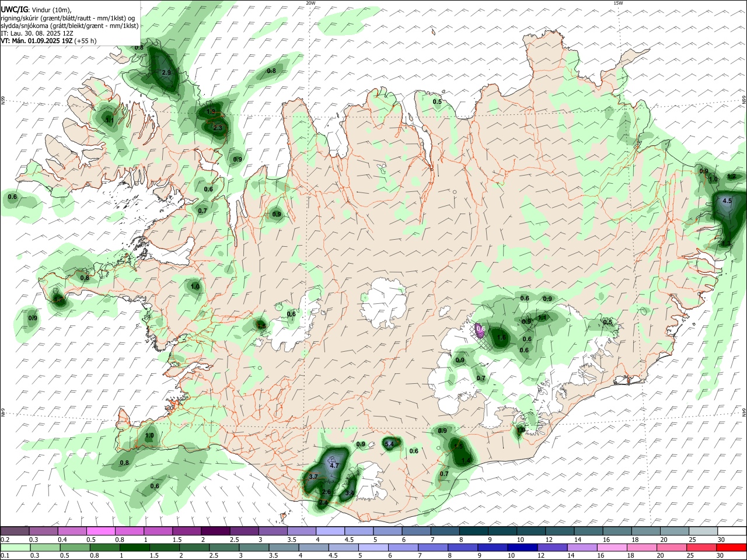Viewport: 747px width, 560px height.
Task: Click the 'UWC/IG: Vindur (10m),' title text
Action: coord(36,10)
